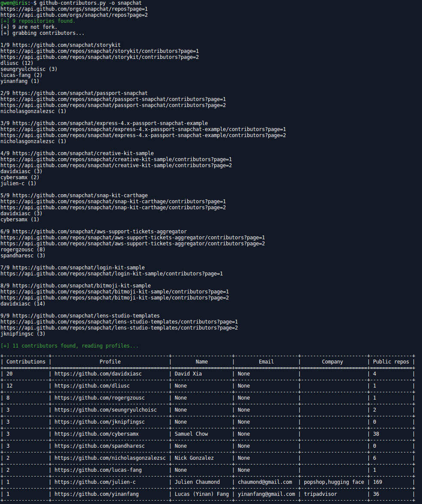The width and height of the screenshot is (422, 504).
Task: Click 'grabbing contributors...' status line
Action: click(x=43, y=33)
